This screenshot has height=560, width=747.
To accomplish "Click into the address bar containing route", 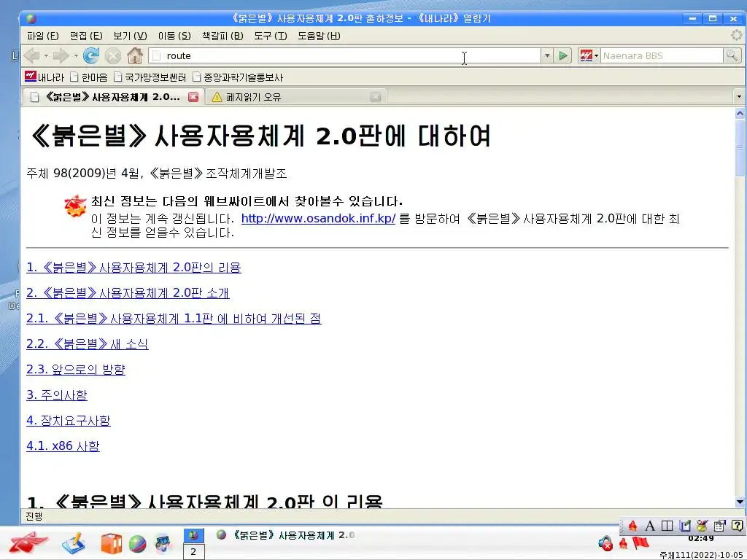I will tap(344, 55).
